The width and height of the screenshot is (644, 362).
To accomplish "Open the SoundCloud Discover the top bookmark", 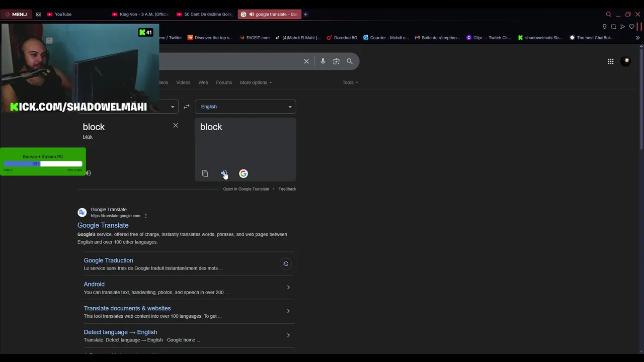I will (x=210, y=38).
